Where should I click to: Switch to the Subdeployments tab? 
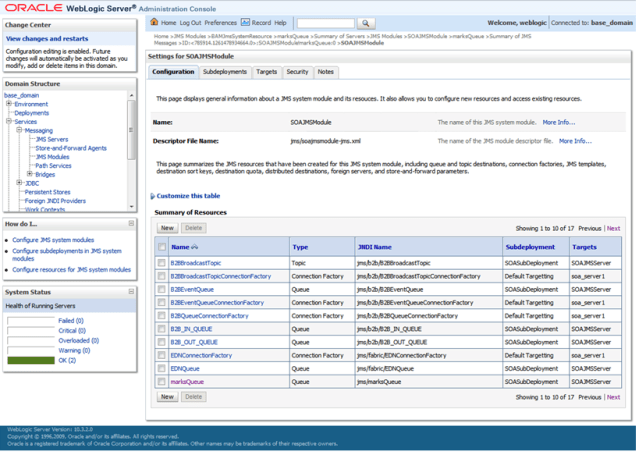coord(225,72)
